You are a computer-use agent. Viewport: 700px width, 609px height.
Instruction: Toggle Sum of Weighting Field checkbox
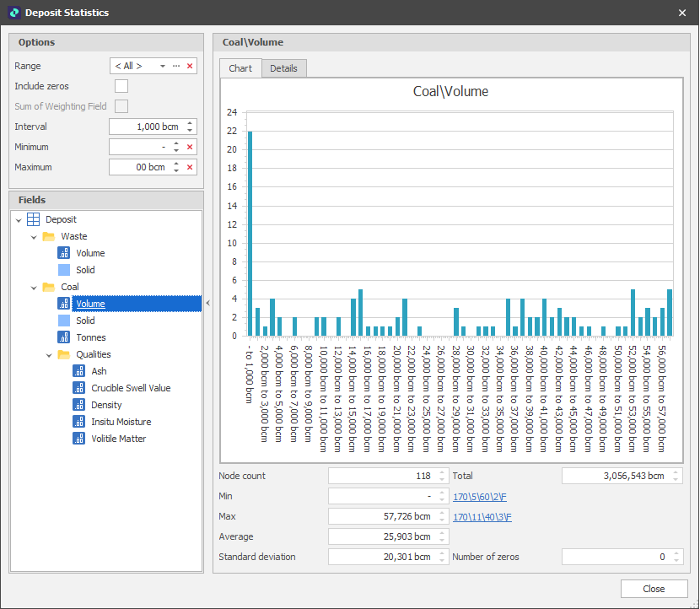tap(121, 106)
